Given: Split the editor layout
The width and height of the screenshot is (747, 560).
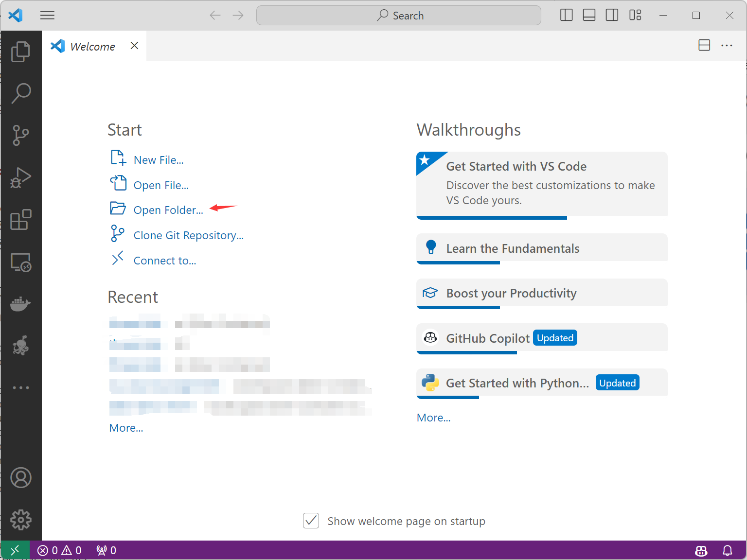Looking at the screenshot, I should click(704, 45).
